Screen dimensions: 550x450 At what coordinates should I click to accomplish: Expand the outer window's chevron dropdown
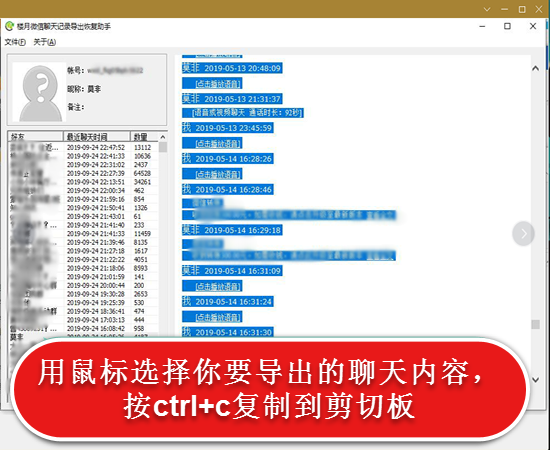487,9
